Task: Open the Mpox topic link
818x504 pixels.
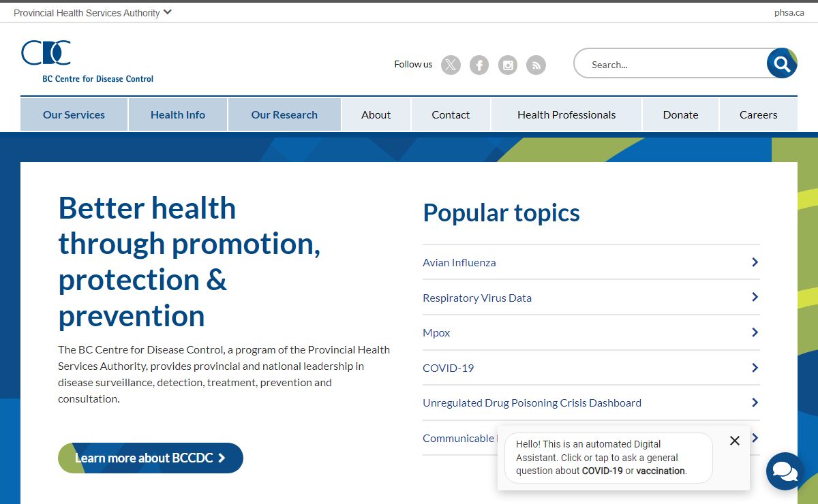Action: coord(436,333)
